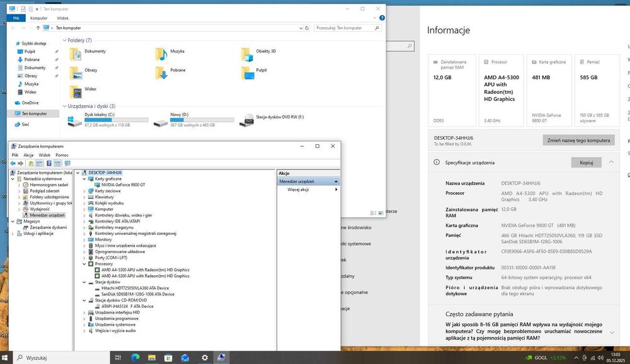Image resolution: width=630 pixels, height=364 pixels.
Task: Select Muzyka folder in Explorer
Action: 170,54
